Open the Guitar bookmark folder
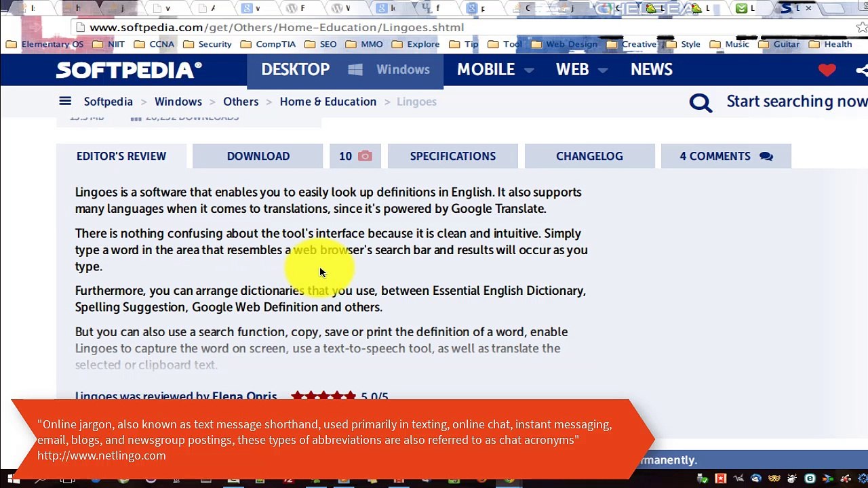868x488 pixels. coord(778,44)
